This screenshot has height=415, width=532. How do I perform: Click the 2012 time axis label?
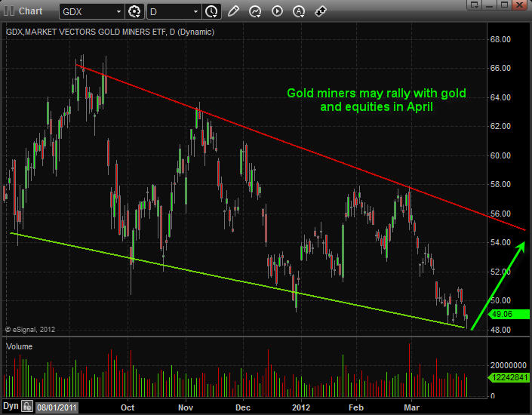(301, 407)
